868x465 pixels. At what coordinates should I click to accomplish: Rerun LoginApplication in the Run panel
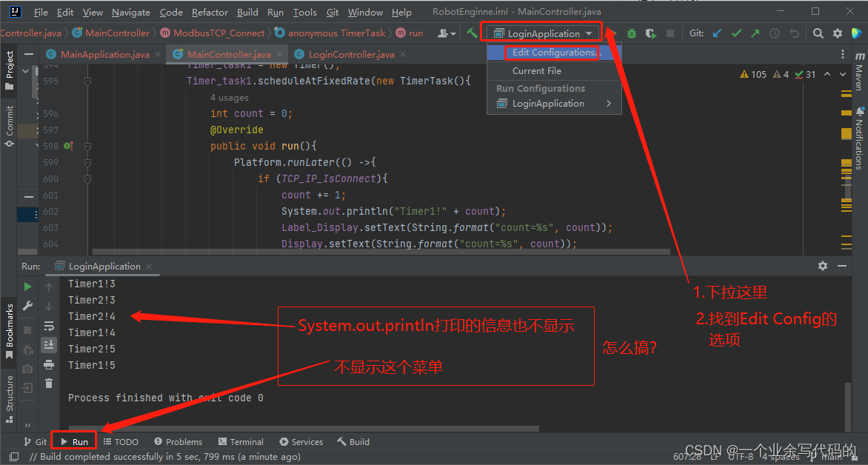[x=27, y=285]
